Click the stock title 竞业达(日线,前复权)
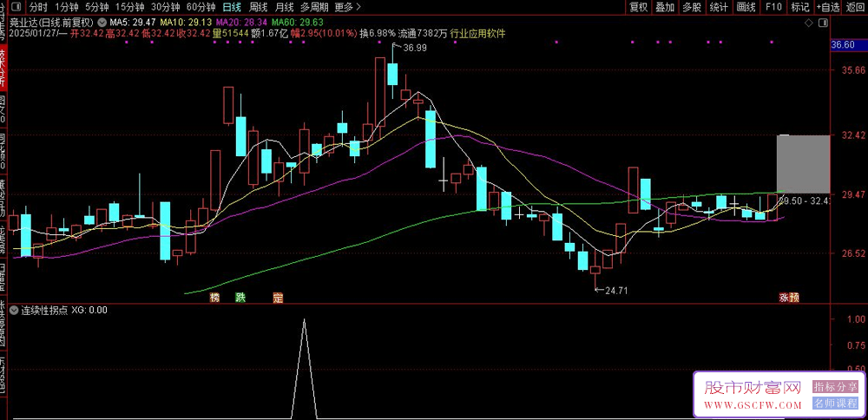 [52, 23]
